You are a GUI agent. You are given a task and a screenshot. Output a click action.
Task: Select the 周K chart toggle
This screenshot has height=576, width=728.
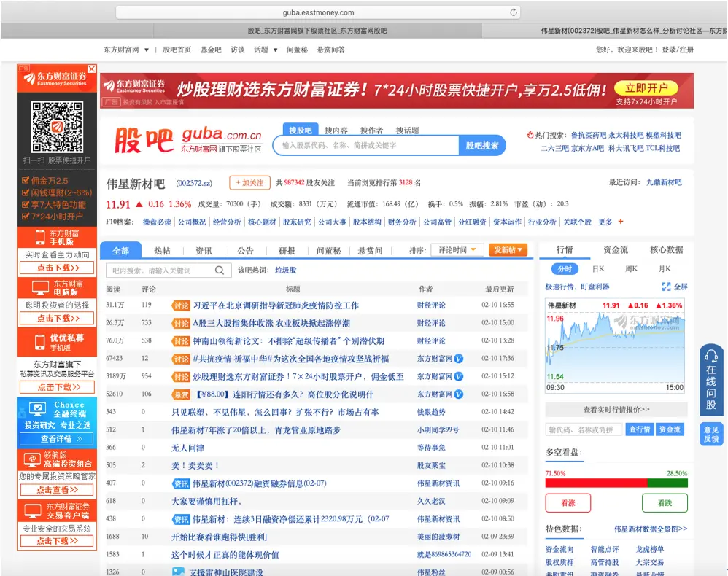point(631,269)
